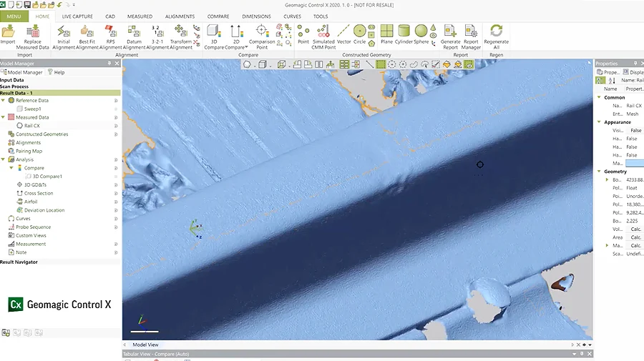Click the green MENU button
Image resolution: width=644 pixels, height=361 pixels.
click(x=14, y=16)
